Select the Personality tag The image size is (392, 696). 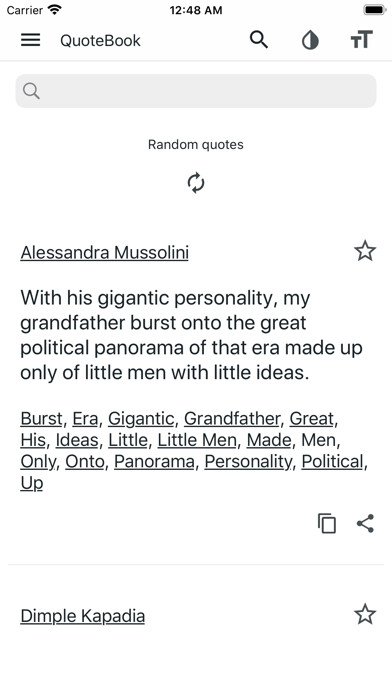[248, 462]
